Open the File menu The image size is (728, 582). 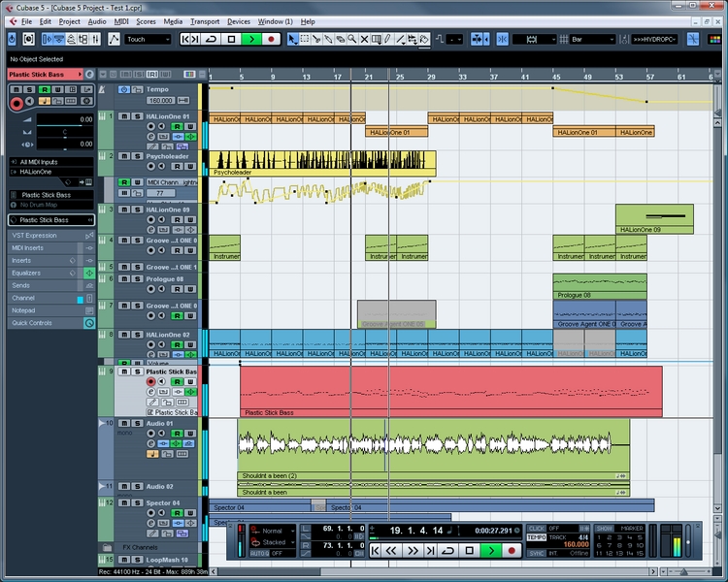click(26, 21)
